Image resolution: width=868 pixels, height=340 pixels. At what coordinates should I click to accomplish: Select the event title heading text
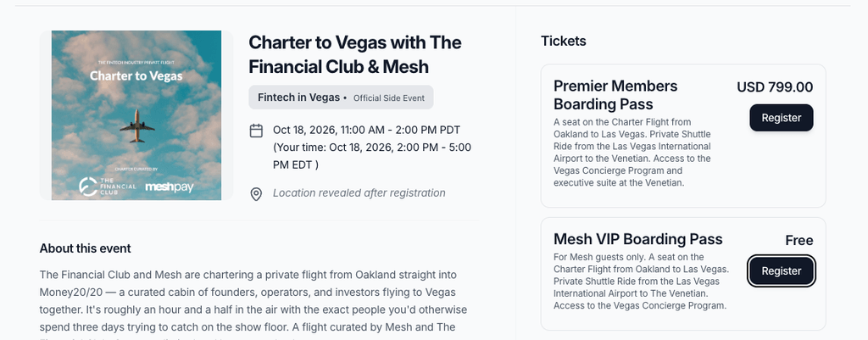(x=355, y=54)
